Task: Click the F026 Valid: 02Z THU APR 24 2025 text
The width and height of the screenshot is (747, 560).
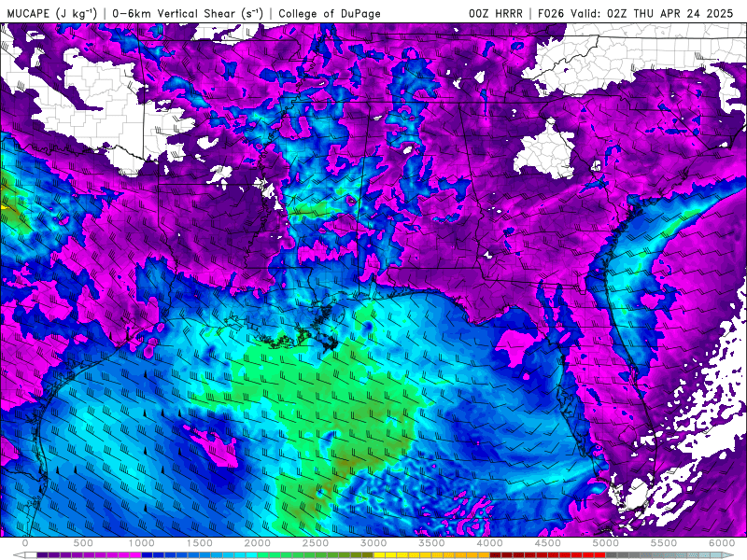Action: click(635, 13)
